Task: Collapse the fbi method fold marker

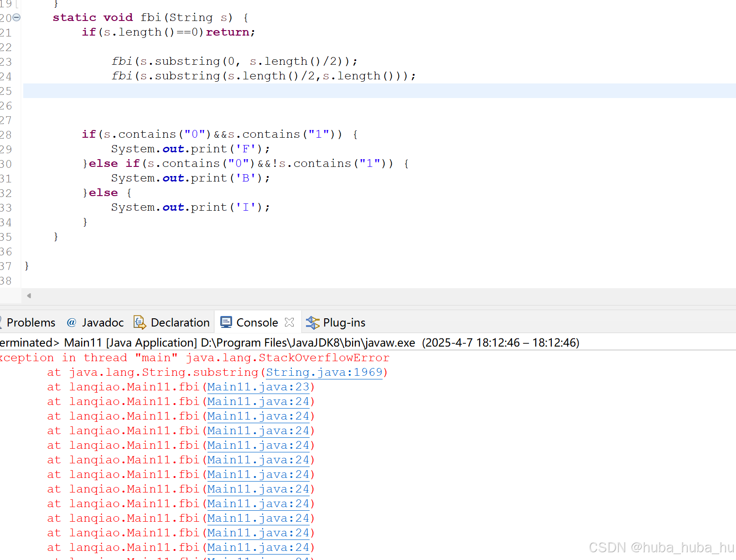Action: [x=17, y=17]
